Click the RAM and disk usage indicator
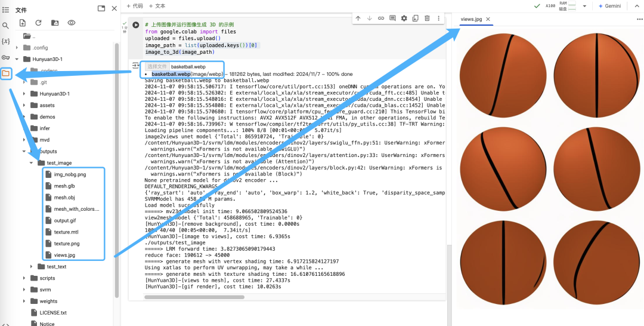 (x=567, y=6)
